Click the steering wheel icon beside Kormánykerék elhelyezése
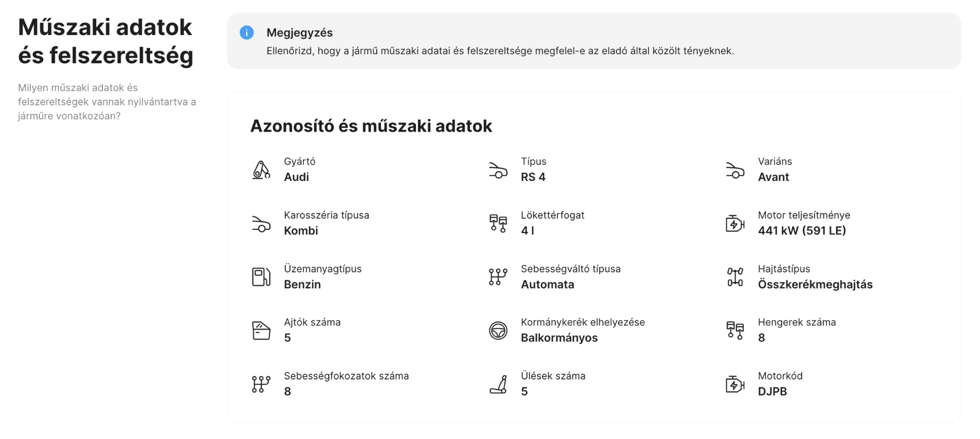 pyautogui.click(x=498, y=331)
